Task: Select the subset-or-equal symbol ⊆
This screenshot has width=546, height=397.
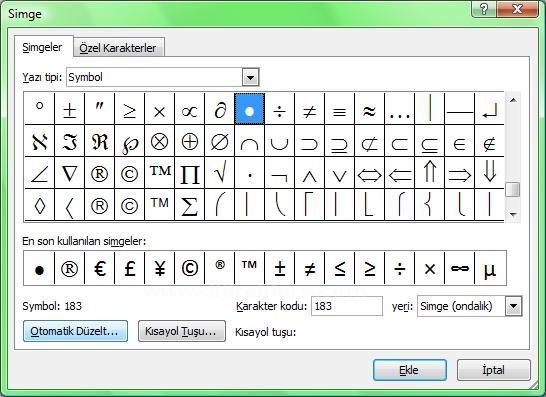Action: [429, 141]
